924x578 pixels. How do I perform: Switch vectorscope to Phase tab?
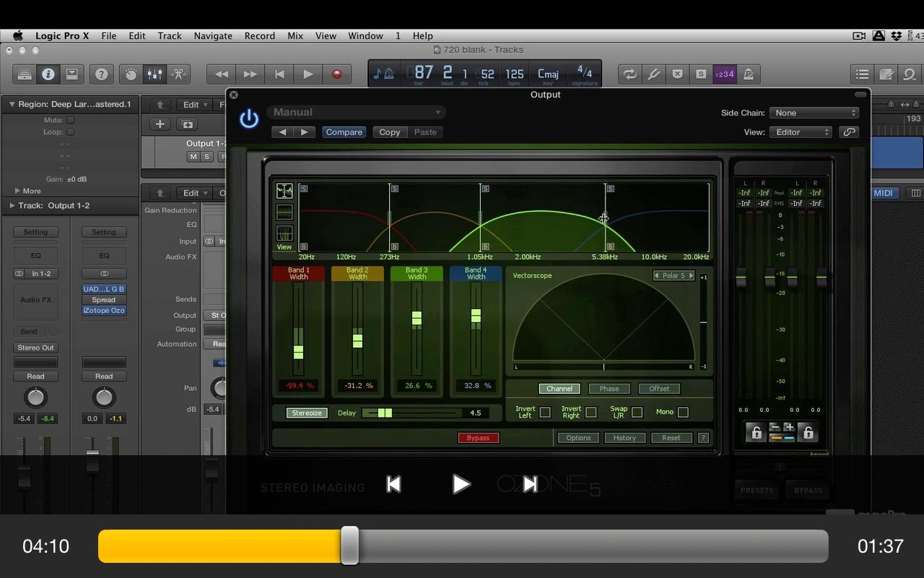(x=609, y=389)
